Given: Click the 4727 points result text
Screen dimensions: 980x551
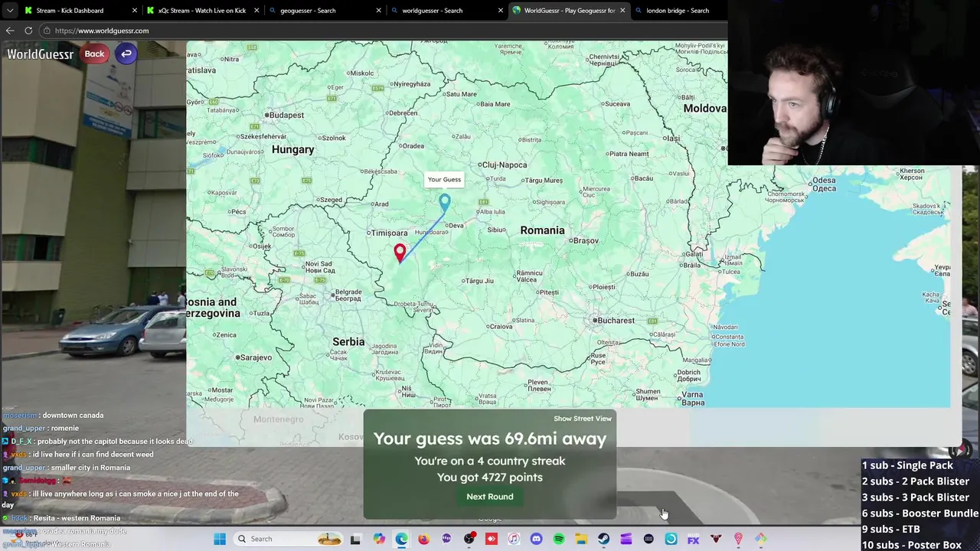Looking at the screenshot, I should click(x=490, y=477).
